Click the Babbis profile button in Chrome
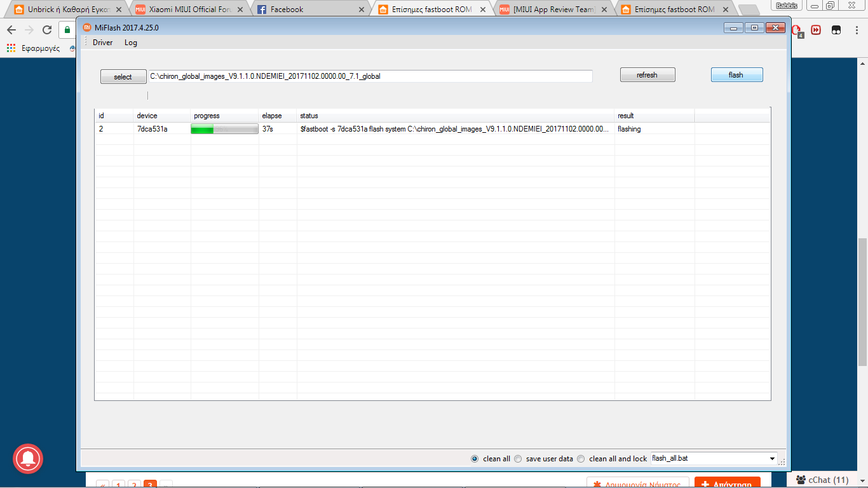 pos(787,5)
